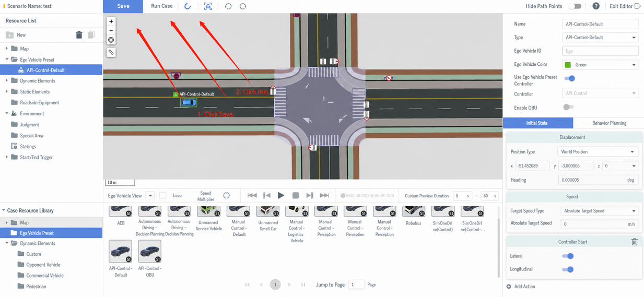Toggle the Longitudinal controller switch
The width and height of the screenshot is (644, 297).
click(568, 269)
